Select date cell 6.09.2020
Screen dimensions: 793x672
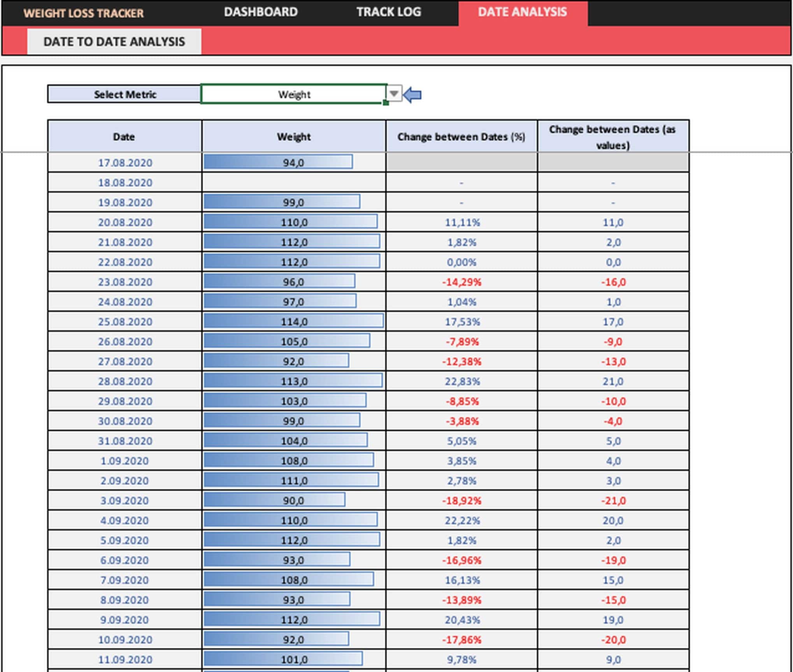[x=125, y=560]
